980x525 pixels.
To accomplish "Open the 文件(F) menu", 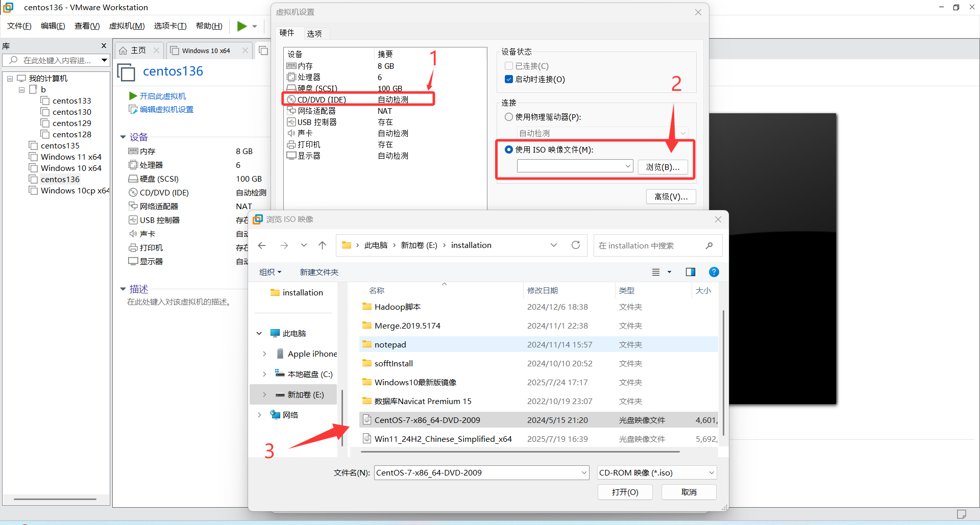I will coord(19,26).
